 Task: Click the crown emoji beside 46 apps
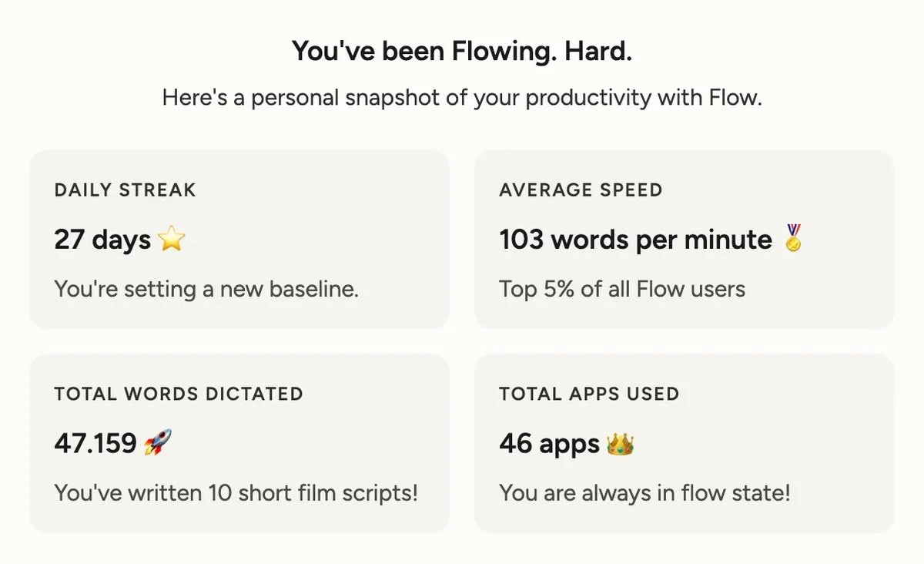click(620, 445)
